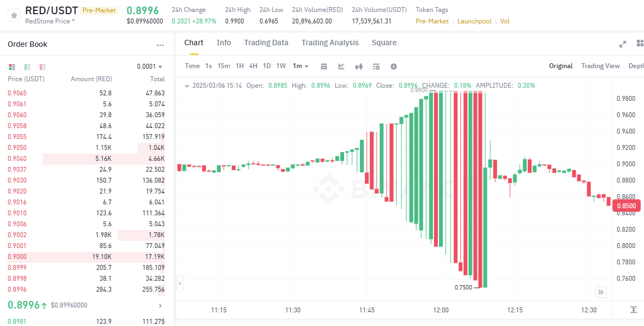Select the 0.9040 ask price row
Image resolution: width=644 pixels, height=326 pixels.
point(86,159)
